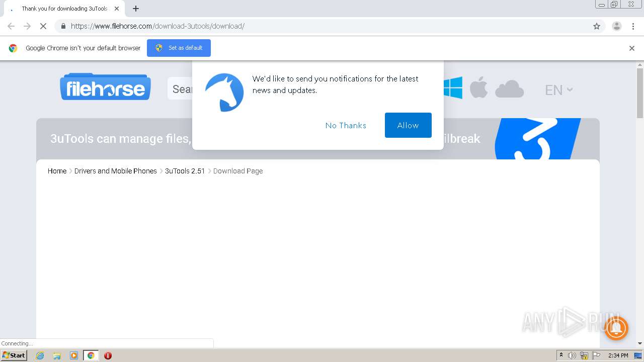This screenshot has height=362, width=644.
Task: Open Windows Explorer from the taskbar
Action: tap(57, 355)
